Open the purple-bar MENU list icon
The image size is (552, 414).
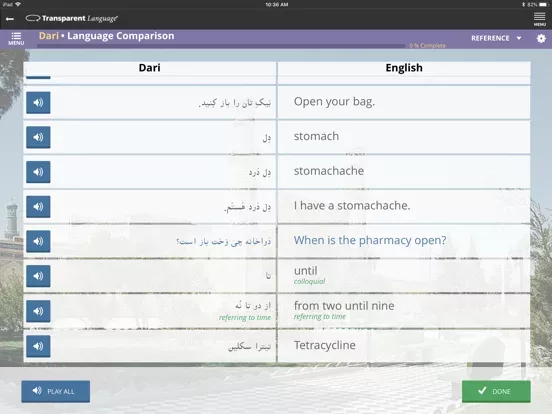16,38
